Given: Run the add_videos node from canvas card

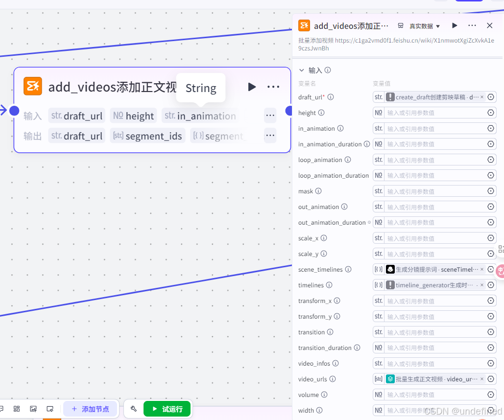Looking at the screenshot, I should coord(252,87).
